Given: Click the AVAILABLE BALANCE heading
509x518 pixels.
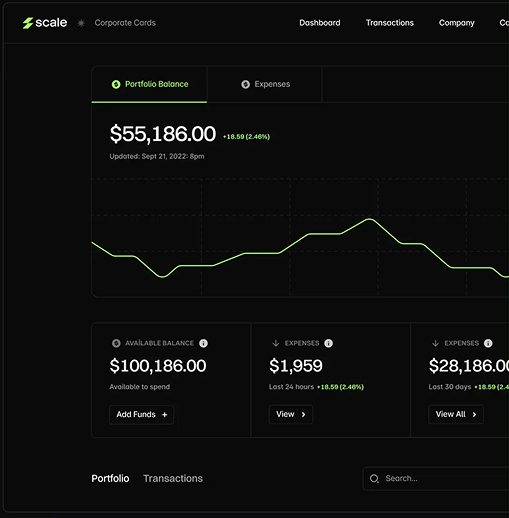Looking at the screenshot, I should click(x=159, y=343).
